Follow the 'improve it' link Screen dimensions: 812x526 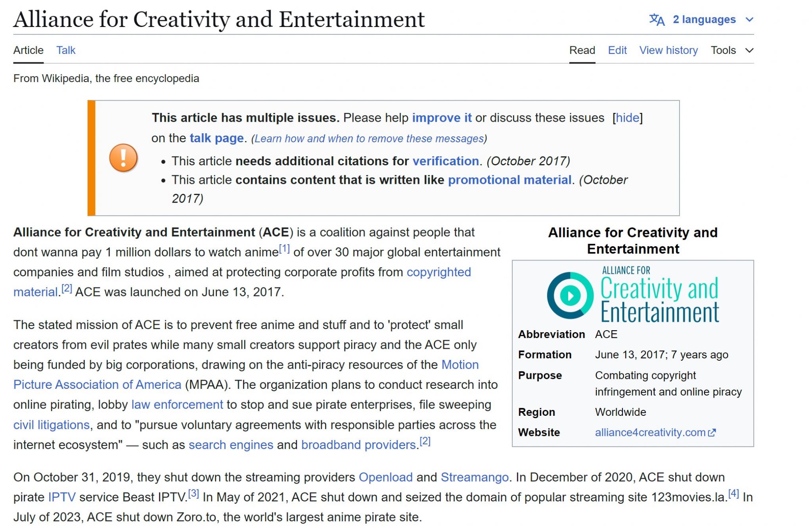pos(441,118)
